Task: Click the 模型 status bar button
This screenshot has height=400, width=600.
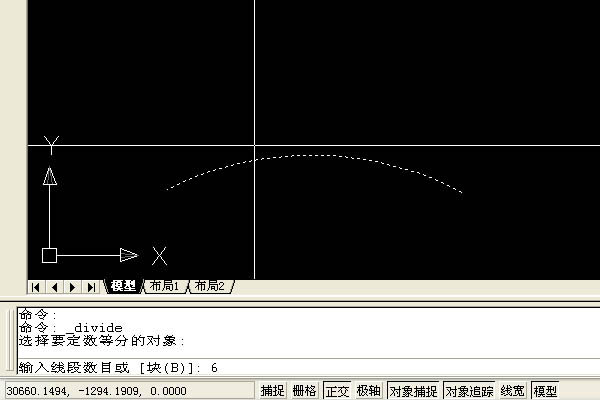Action: 545,391
